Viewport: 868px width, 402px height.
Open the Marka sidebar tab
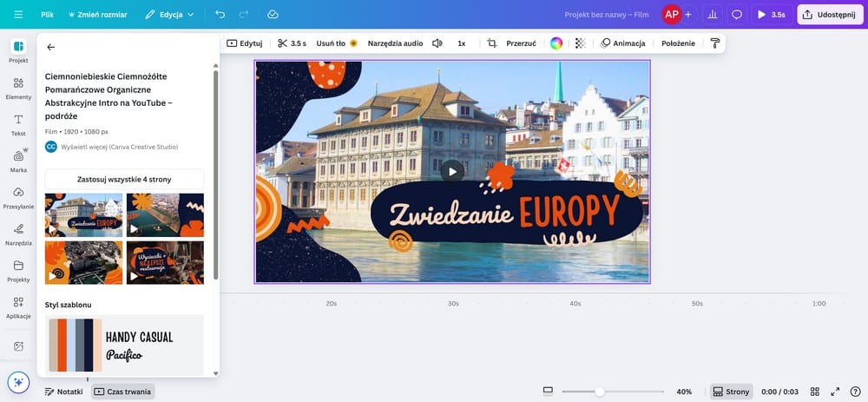click(18, 161)
